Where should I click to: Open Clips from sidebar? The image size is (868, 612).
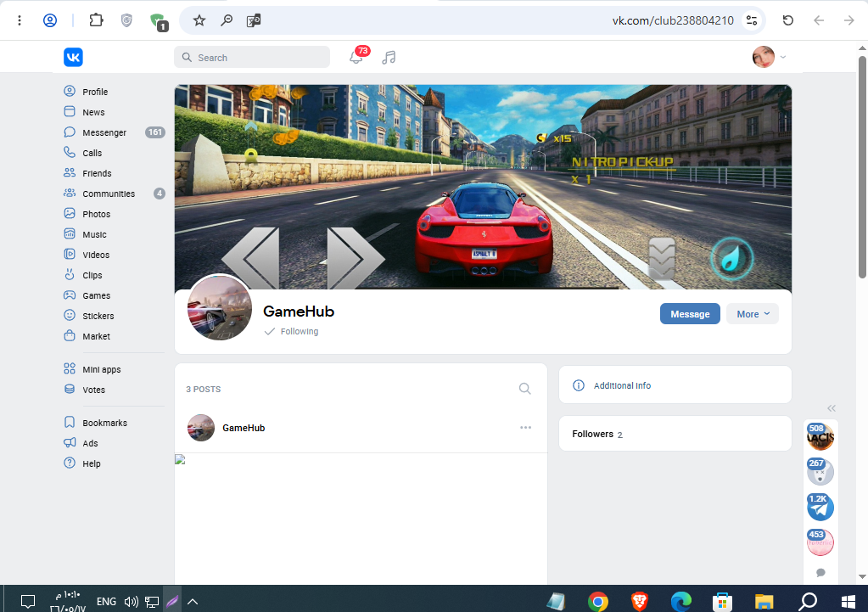[x=92, y=275]
